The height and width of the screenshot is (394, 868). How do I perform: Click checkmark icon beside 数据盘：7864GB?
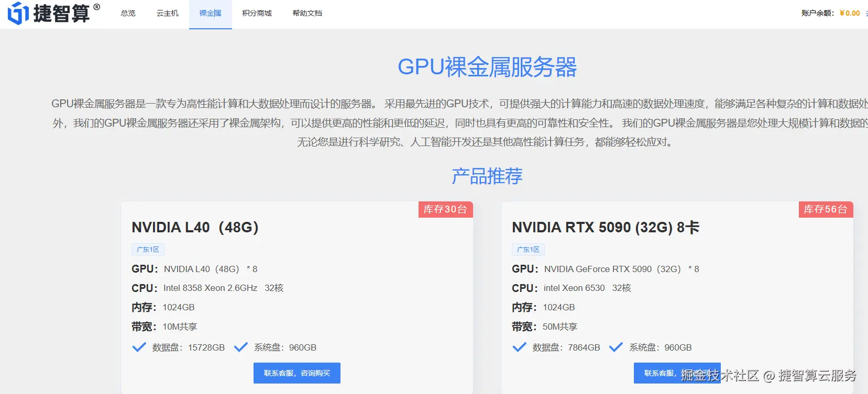point(520,347)
